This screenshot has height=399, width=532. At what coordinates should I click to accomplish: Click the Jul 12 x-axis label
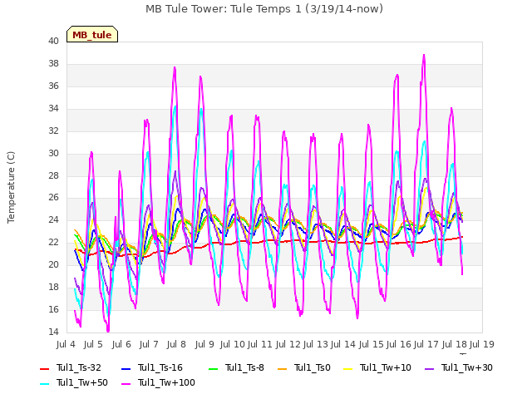(288, 344)
